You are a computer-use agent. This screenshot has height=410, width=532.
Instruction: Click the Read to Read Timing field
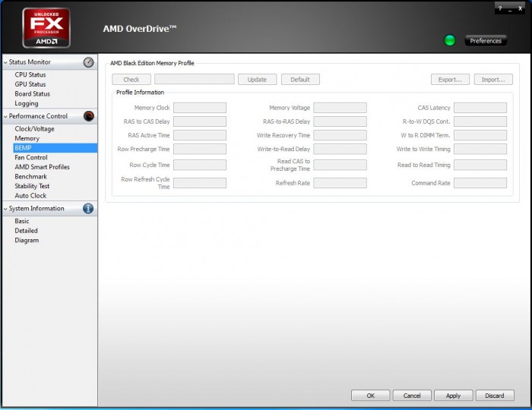click(480, 165)
